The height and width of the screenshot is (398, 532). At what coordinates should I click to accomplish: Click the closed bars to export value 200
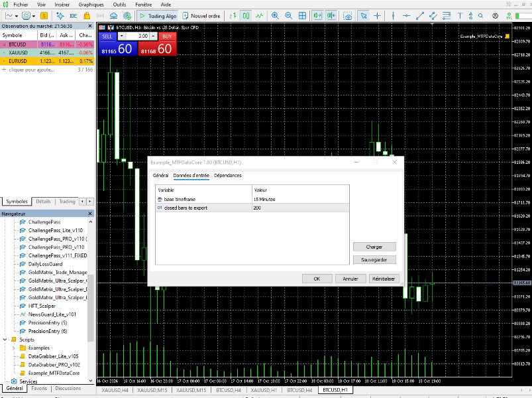tap(301, 208)
